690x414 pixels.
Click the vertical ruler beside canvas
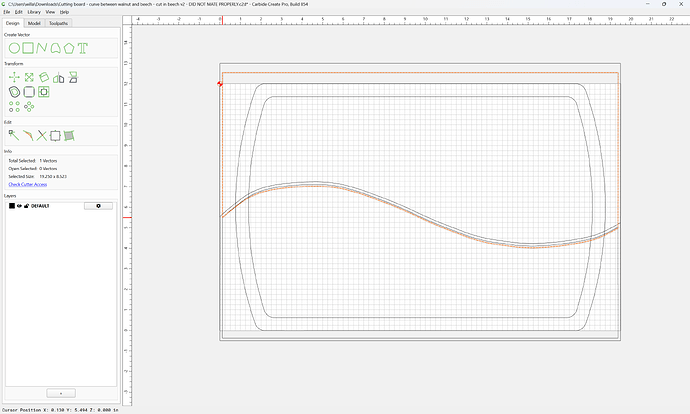click(127, 215)
